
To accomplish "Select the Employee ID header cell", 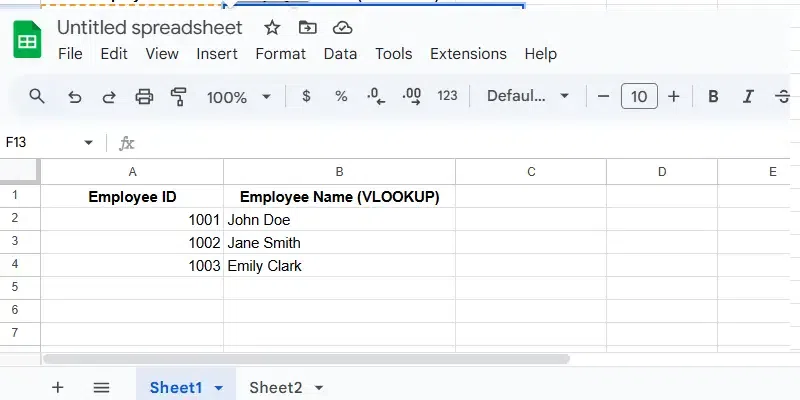I will pyautogui.click(x=132, y=196).
